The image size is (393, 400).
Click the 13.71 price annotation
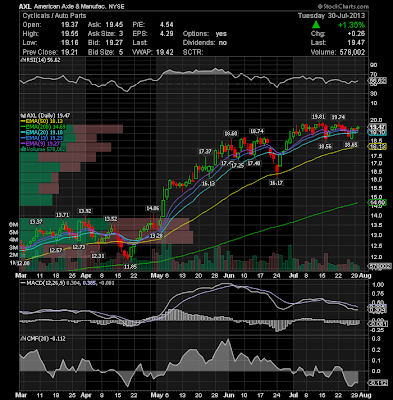point(62,215)
